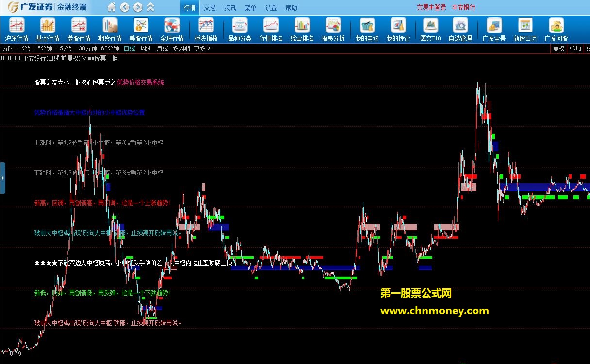Open 我的持仓 holdings

coord(398,30)
